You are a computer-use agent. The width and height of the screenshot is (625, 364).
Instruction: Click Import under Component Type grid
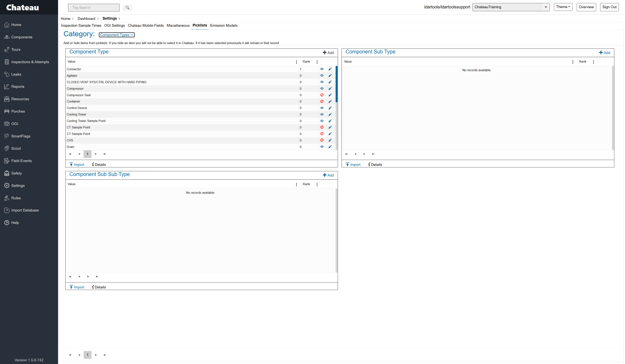click(x=77, y=165)
